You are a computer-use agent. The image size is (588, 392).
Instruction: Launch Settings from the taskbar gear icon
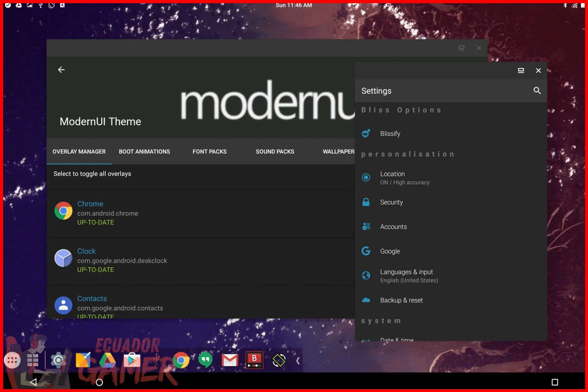click(x=58, y=360)
